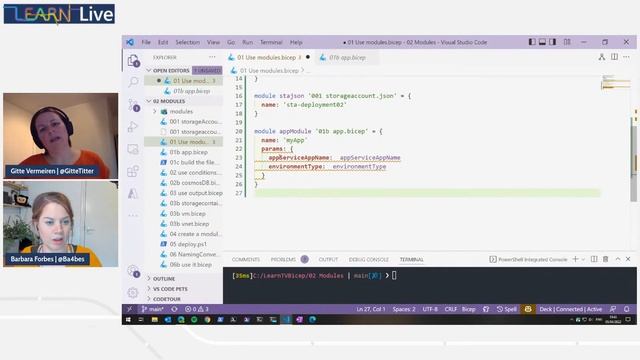Image resolution: width=640 pixels, height=360 pixels.
Task: Change end of line sequence CRLF
Action: point(451,309)
